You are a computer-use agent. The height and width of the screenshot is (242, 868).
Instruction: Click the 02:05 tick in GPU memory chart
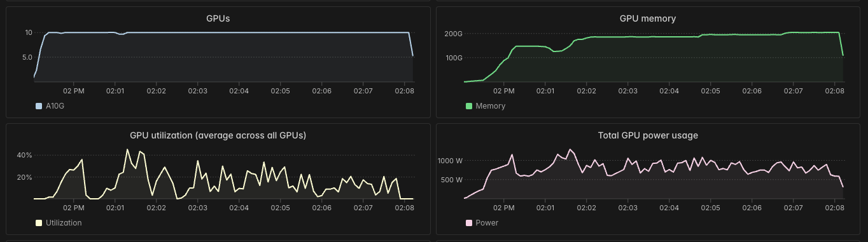711,91
